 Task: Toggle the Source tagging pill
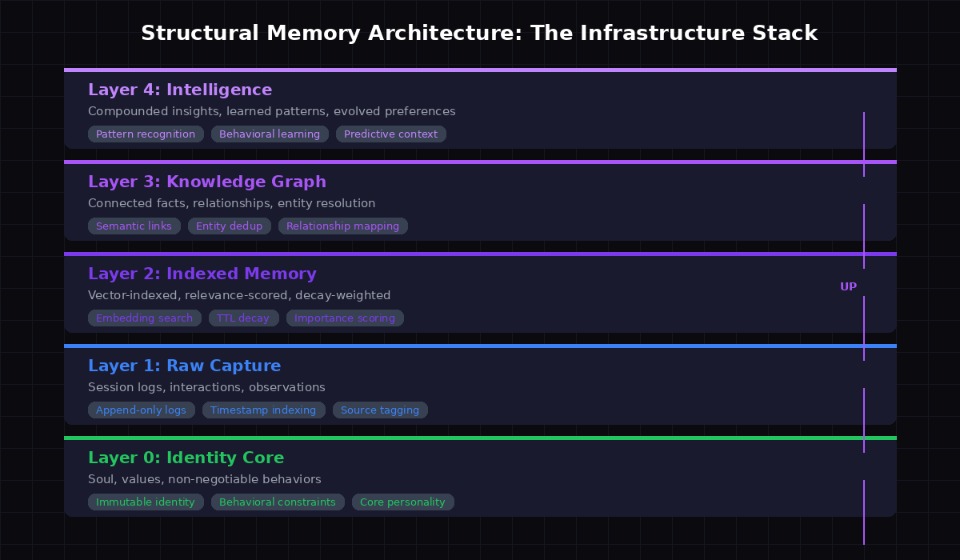(380, 410)
